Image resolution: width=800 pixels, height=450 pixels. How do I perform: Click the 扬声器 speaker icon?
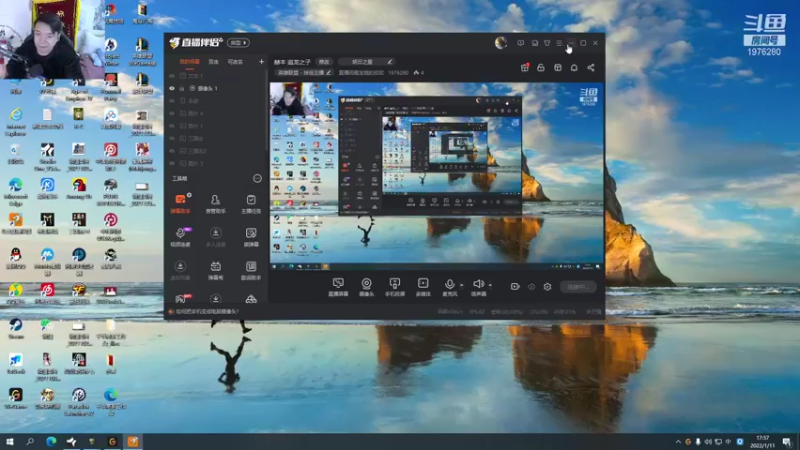tap(478, 284)
